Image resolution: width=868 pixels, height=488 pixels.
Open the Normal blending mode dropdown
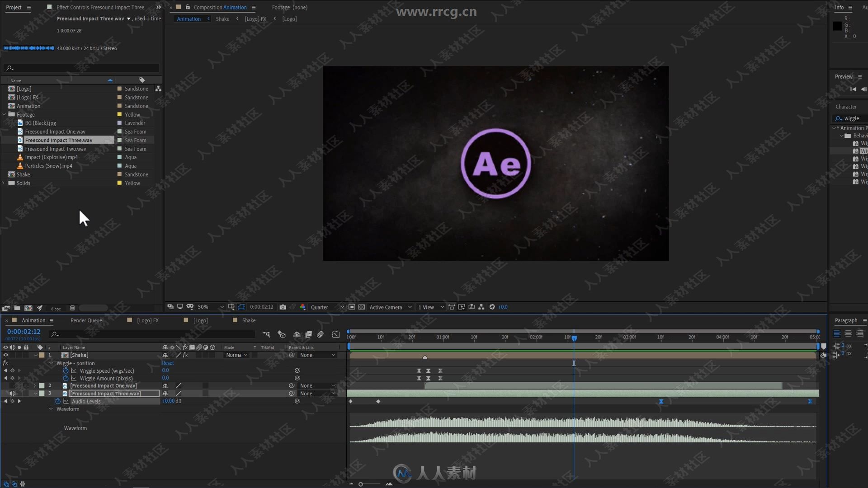(x=237, y=355)
